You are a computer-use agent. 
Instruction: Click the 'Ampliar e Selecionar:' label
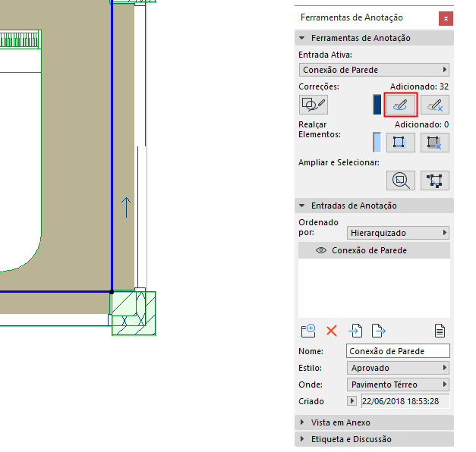click(339, 162)
